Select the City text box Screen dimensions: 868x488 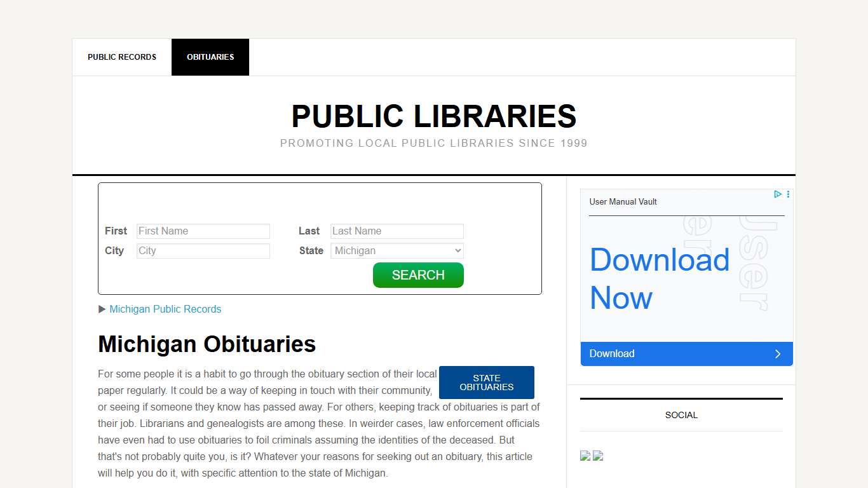[x=203, y=251]
